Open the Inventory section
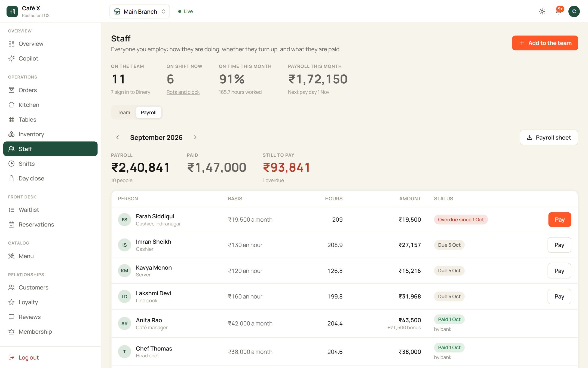This screenshot has width=588, height=368. coord(50,134)
